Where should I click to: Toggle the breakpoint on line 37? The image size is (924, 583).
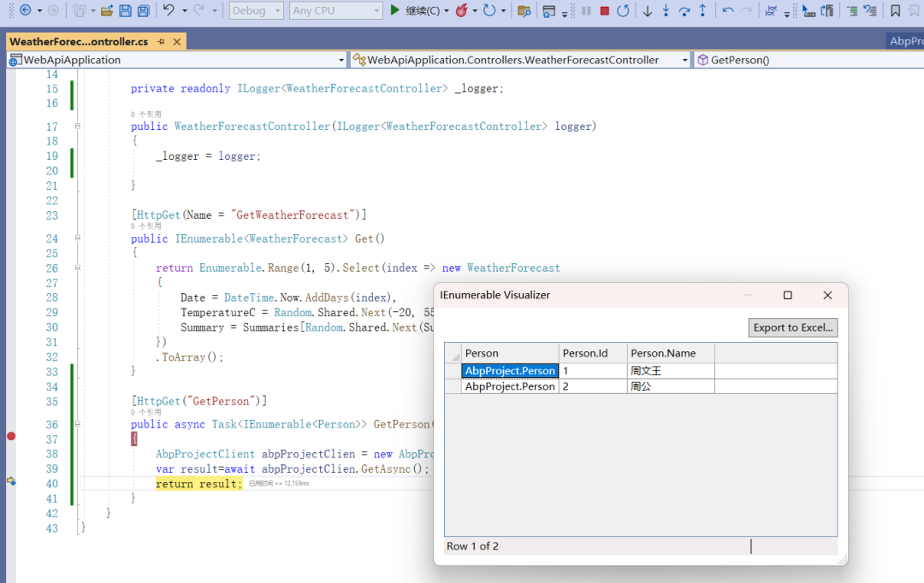coord(11,436)
